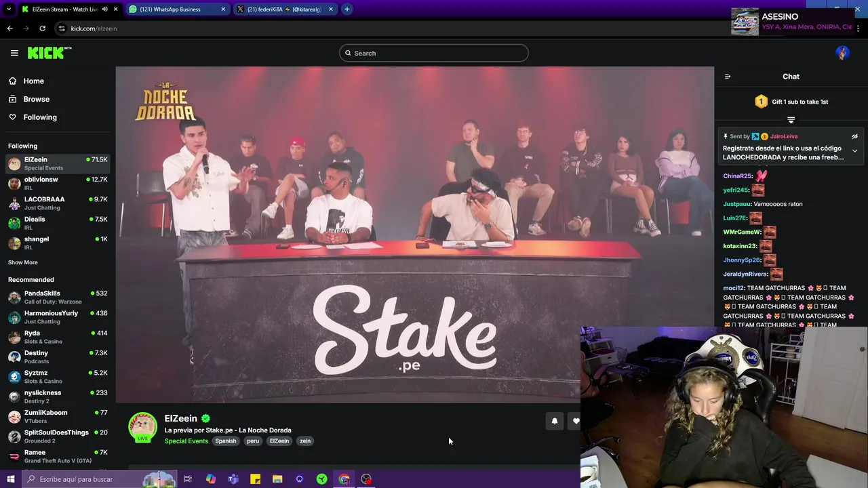Click the Kick logo
868x488 pixels.
[50, 53]
